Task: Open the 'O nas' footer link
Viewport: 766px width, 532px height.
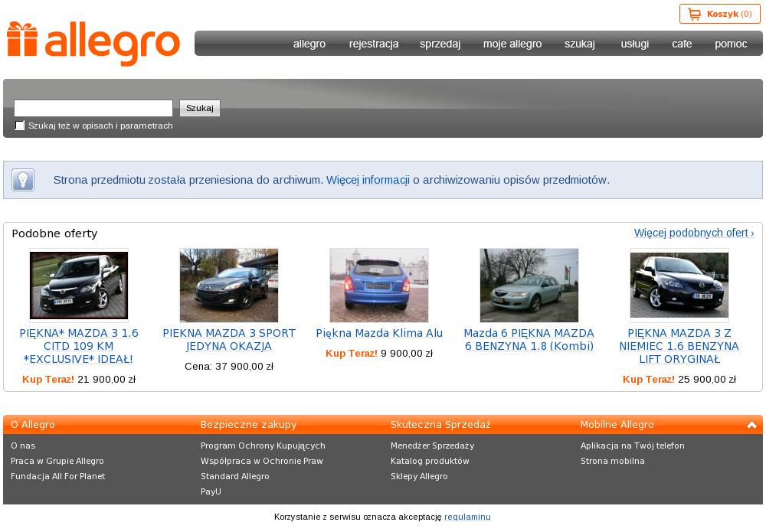Action: pyautogui.click(x=23, y=446)
